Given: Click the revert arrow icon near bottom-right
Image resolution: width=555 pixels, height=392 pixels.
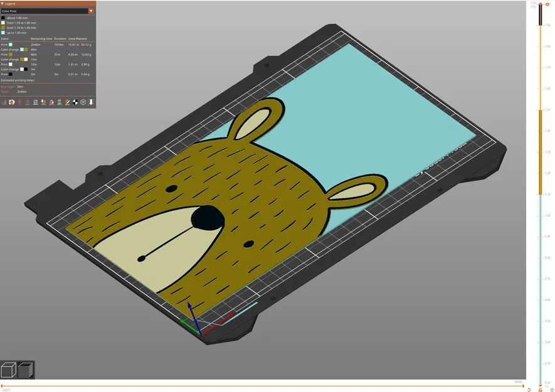Looking at the screenshot, I should click(x=529, y=389).
